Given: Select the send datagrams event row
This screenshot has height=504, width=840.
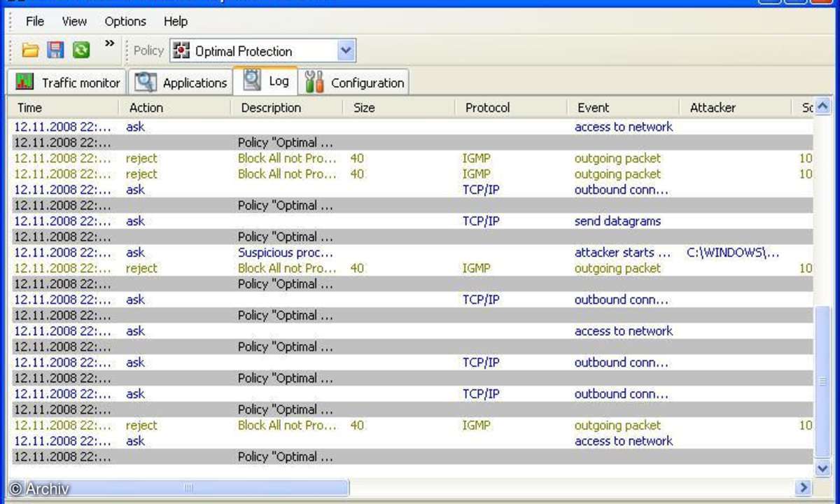Looking at the screenshot, I should pos(413,221).
